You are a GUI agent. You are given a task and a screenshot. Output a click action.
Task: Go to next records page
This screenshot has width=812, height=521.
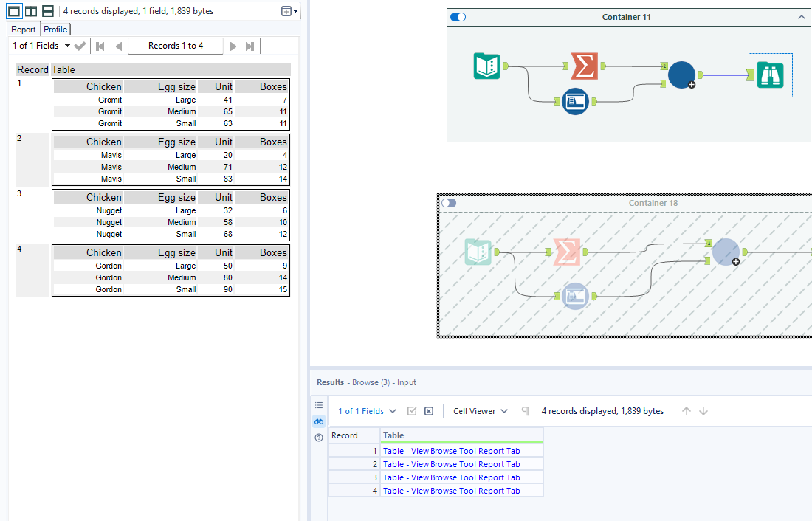click(x=233, y=46)
